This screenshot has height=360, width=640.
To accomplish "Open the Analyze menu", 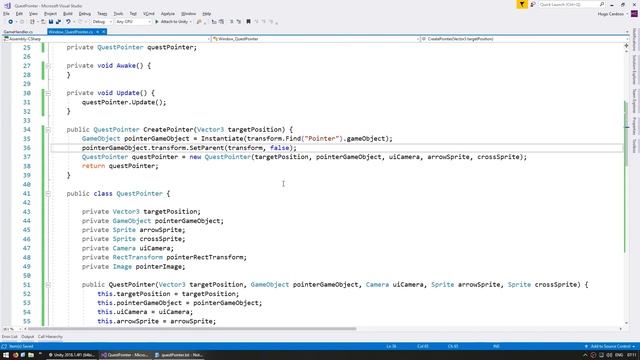I will tap(168, 14).
